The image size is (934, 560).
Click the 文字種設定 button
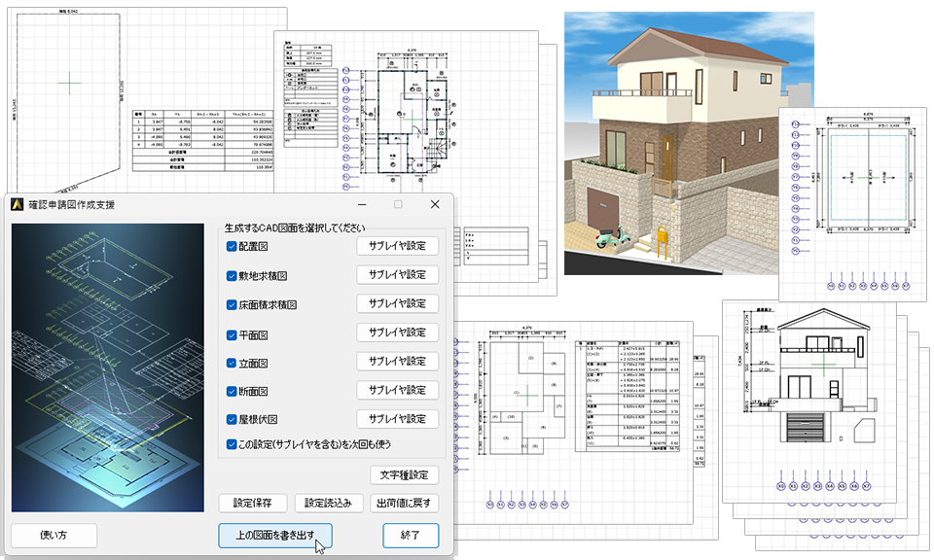[404, 475]
